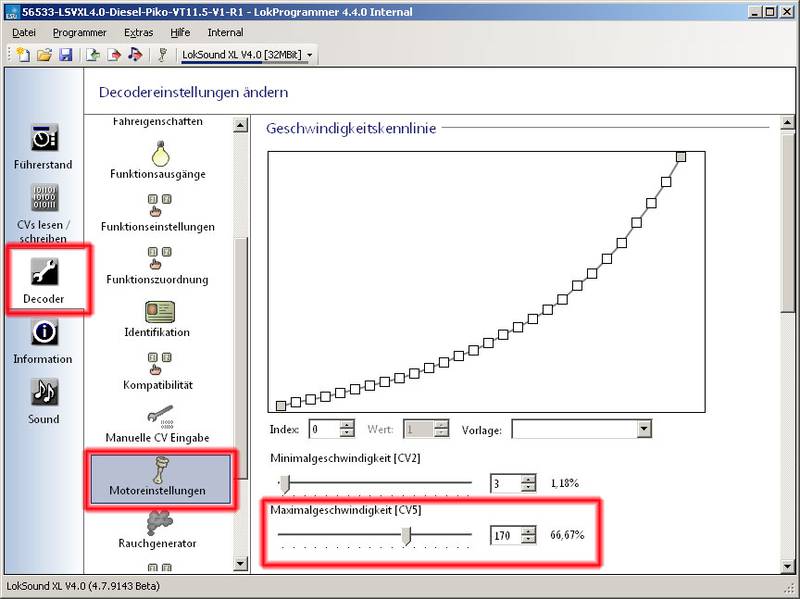The image size is (800, 599).
Task: Increase the Index value with up arrow
Action: (x=347, y=425)
